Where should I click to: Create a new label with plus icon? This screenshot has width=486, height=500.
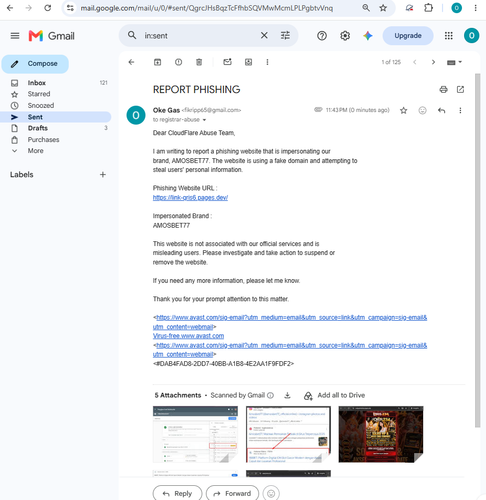tap(103, 175)
